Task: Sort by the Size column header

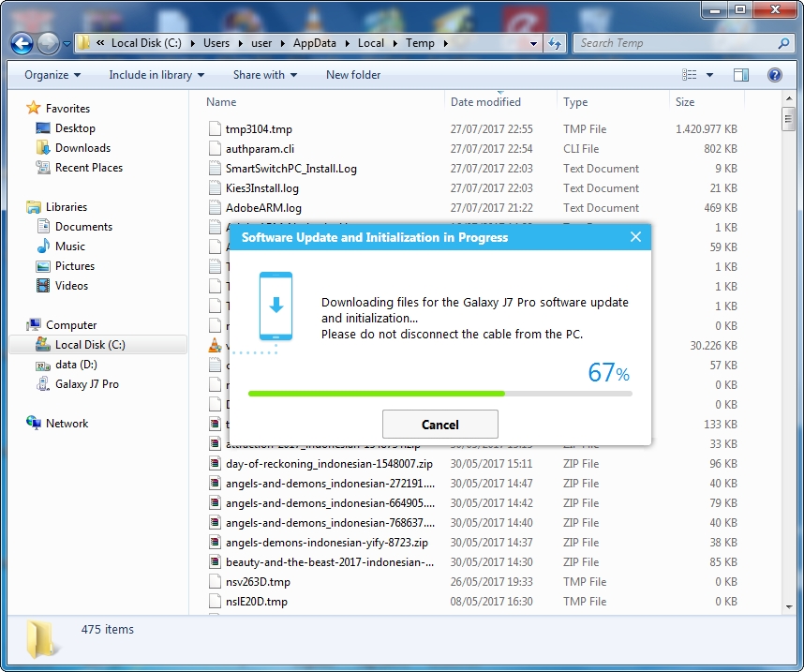Action: (685, 102)
